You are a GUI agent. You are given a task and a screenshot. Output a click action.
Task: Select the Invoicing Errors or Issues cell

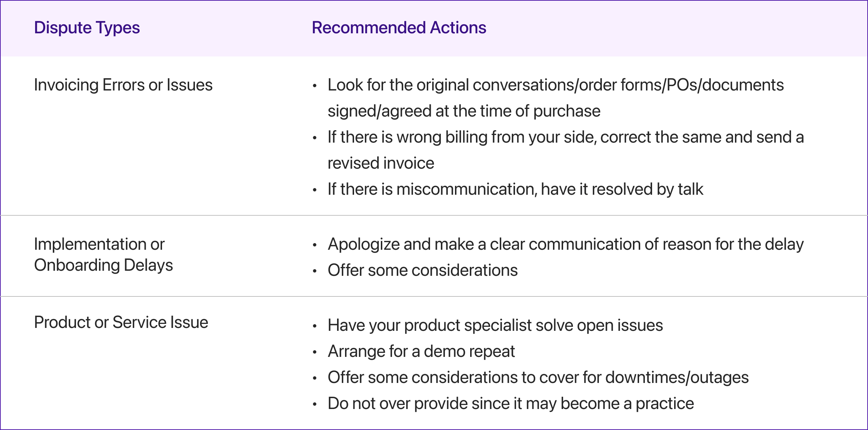[123, 85]
